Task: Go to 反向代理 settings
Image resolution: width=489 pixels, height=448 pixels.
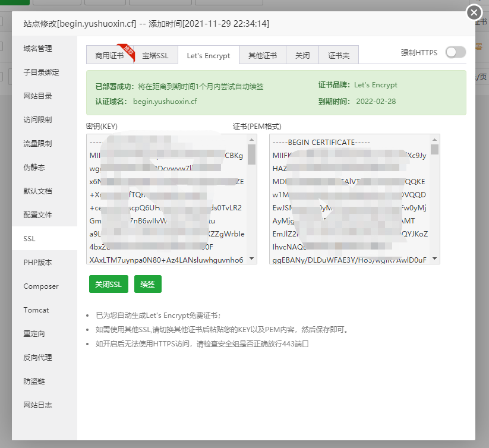Action: [x=37, y=358]
